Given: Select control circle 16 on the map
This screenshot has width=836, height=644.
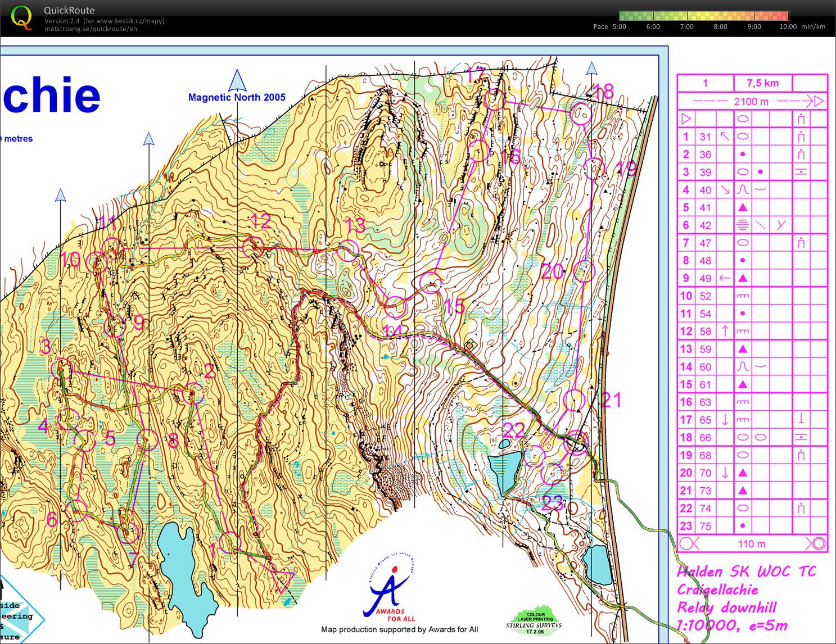Looking at the screenshot, I should point(479,152).
